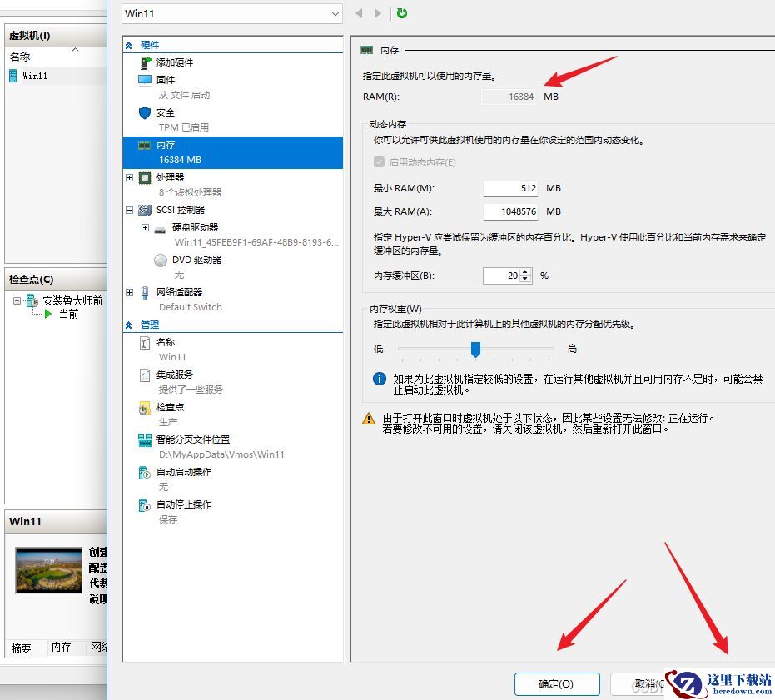Adjust the 内存权重 slider handle

coord(475,350)
